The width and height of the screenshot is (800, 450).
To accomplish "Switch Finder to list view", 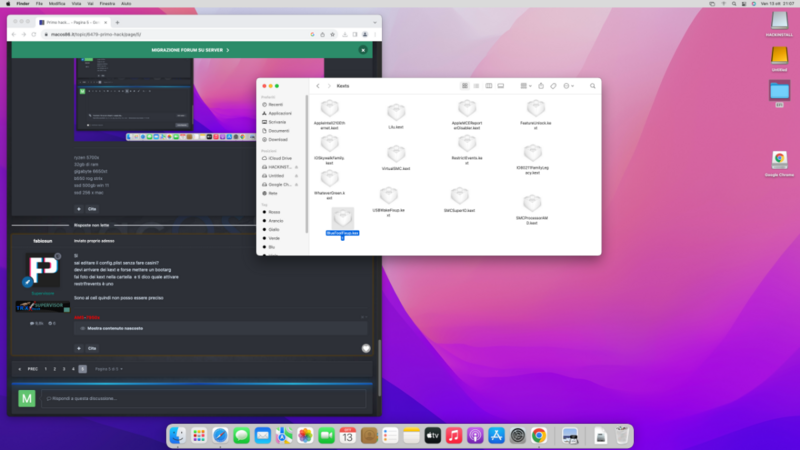I will [478, 86].
